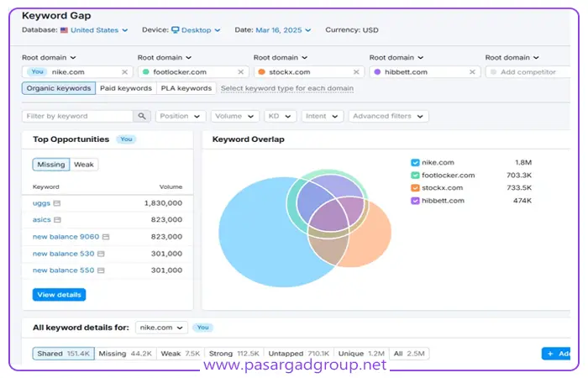The width and height of the screenshot is (588, 378).
Task: Open the new balance 530 keyword link
Action: click(x=63, y=254)
